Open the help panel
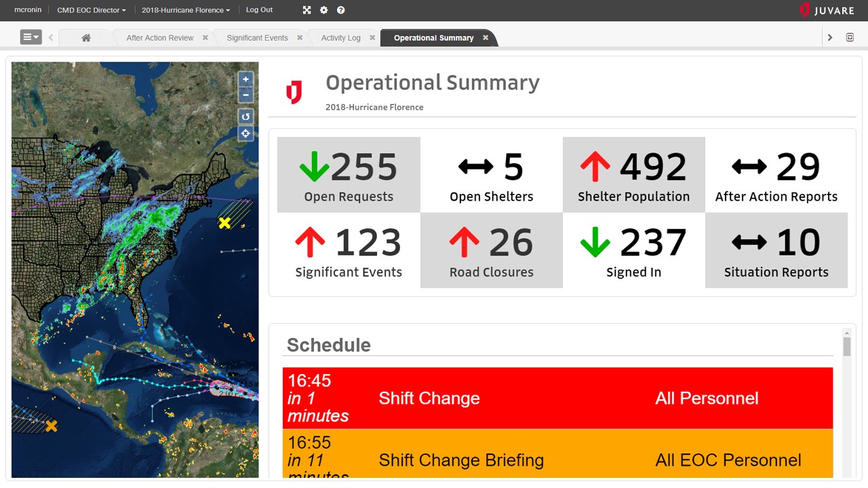868x488 pixels. [340, 10]
